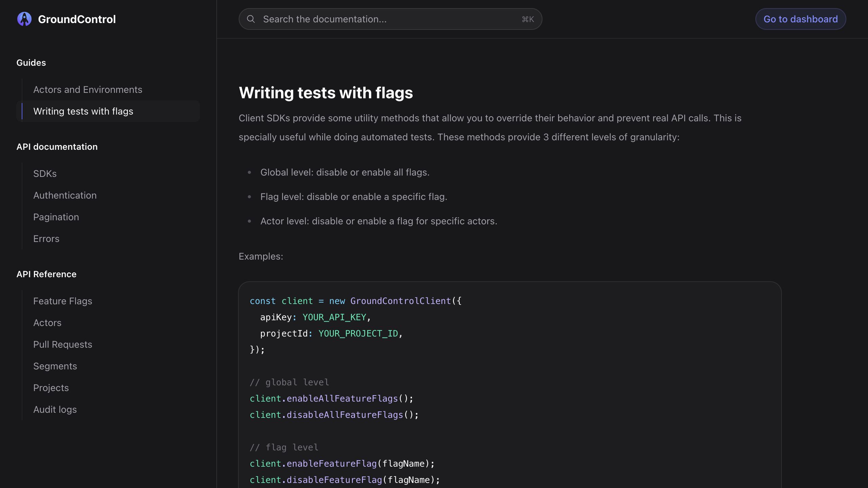Click the API documentation section heading
The image size is (868, 488).
click(x=57, y=147)
